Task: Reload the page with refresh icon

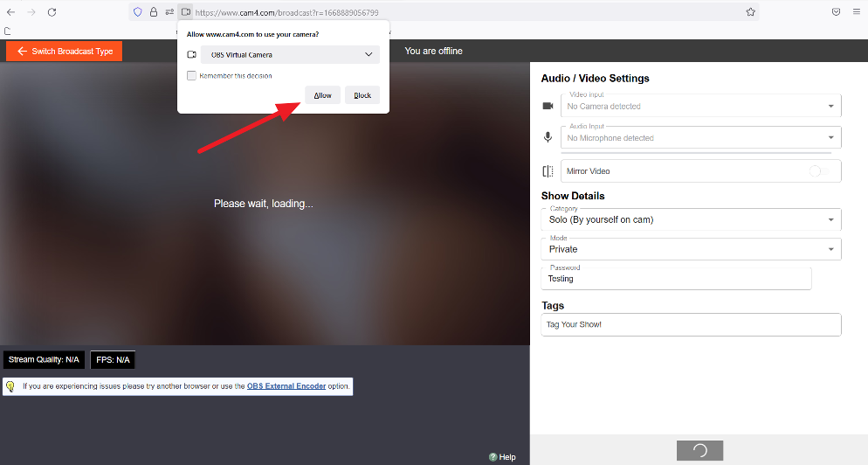Action: 52,12
